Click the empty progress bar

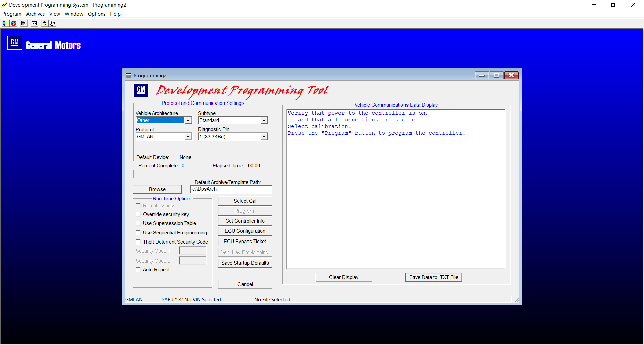click(x=203, y=174)
